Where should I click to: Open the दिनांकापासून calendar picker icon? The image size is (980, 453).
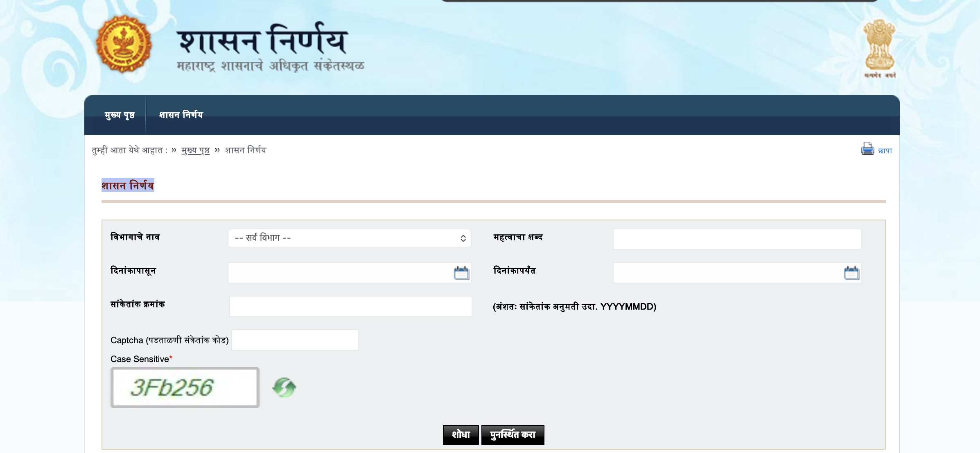[461, 273]
